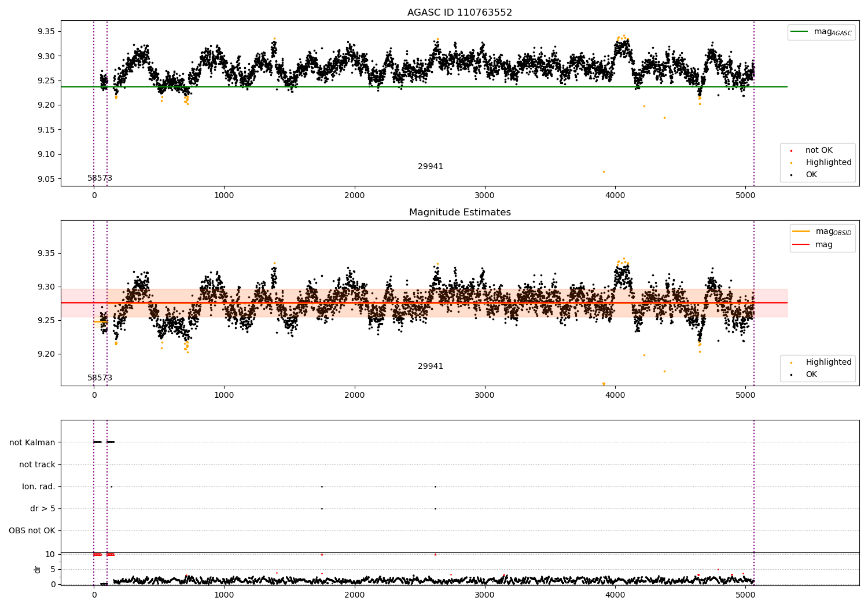The height and width of the screenshot is (608, 868).
Task: Click the '10' tick label on the dr axis
Action: pyautogui.click(x=50, y=554)
